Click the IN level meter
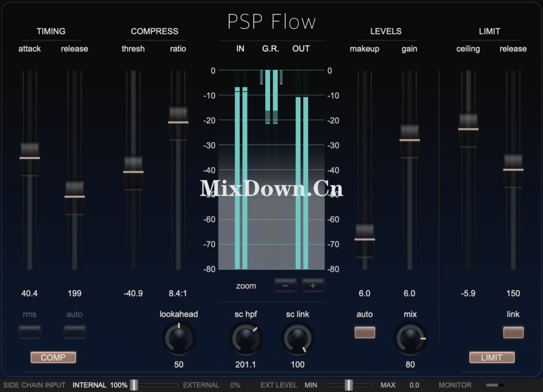 [241, 170]
